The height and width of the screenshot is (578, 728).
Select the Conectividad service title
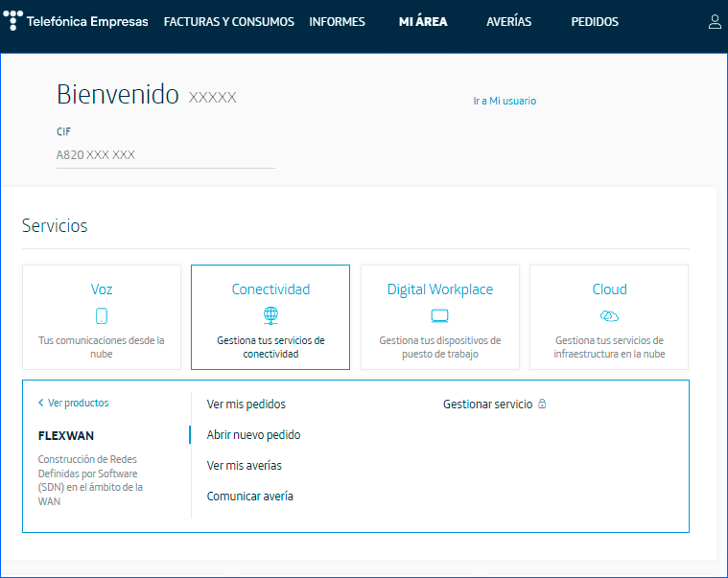coord(270,289)
